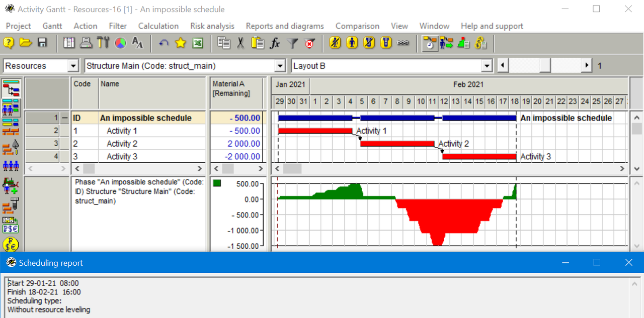Image resolution: width=644 pixels, height=318 pixels.
Task: Click the filter funnel icon
Action: click(292, 43)
